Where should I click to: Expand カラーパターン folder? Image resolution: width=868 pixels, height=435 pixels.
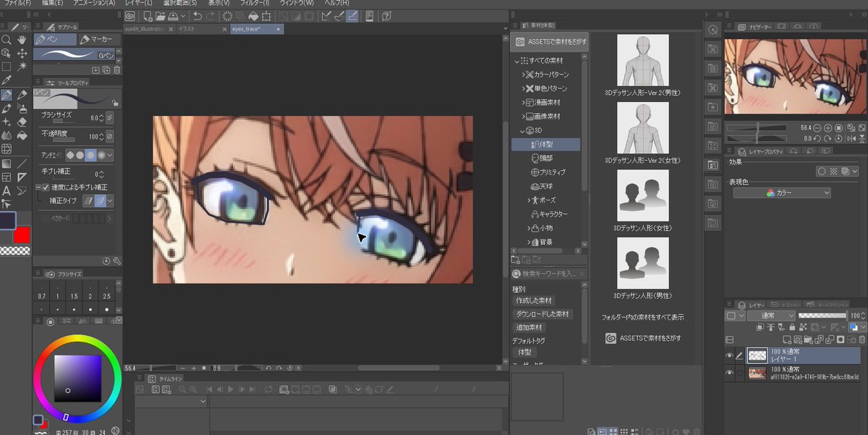[524, 75]
